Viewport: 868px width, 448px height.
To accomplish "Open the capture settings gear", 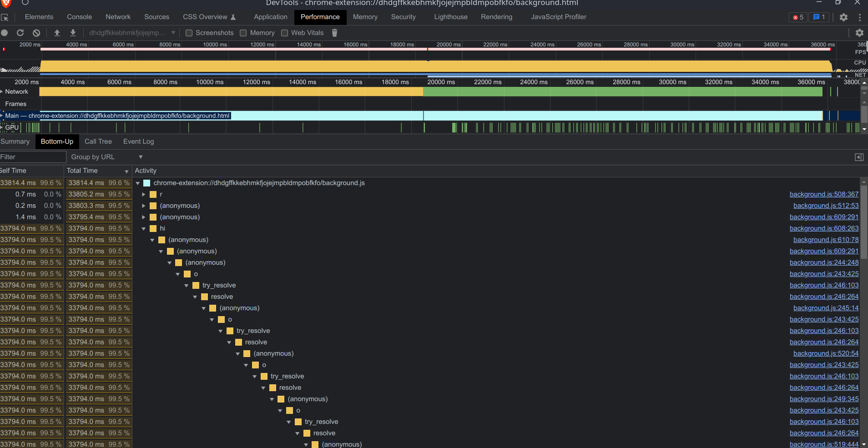I will coord(860,33).
